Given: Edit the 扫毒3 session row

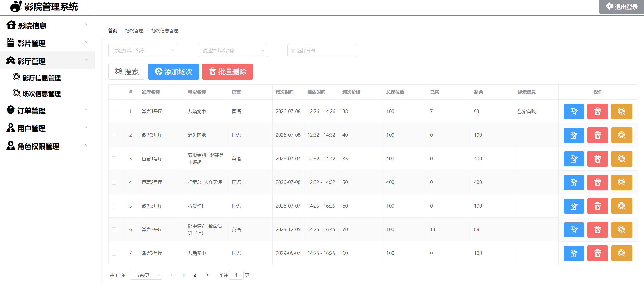Looking at the screenshot, I should pos(574,182).
